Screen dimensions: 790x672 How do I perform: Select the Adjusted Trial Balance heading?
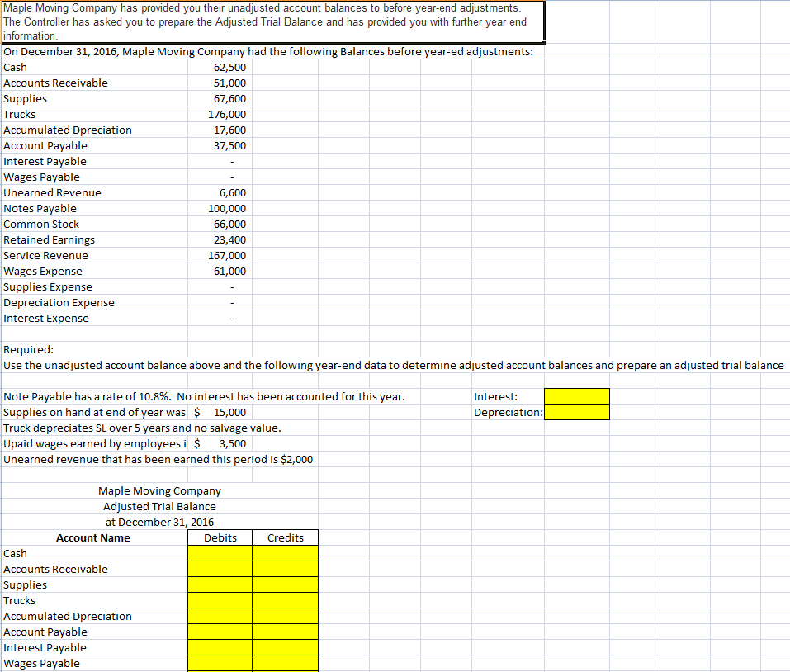click(x=159, y=506)
